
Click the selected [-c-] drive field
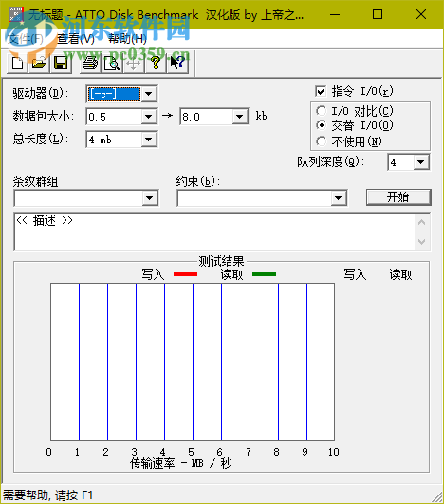point(115,94)
